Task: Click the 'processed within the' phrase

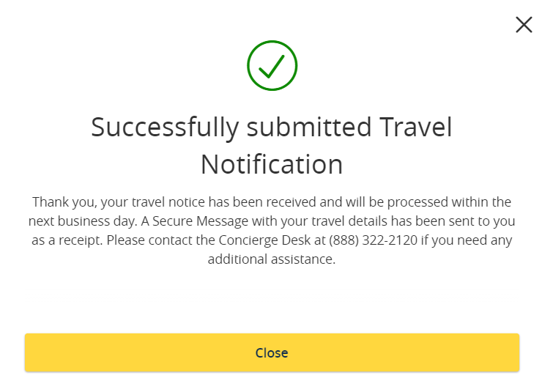Action: click(449, 202)
